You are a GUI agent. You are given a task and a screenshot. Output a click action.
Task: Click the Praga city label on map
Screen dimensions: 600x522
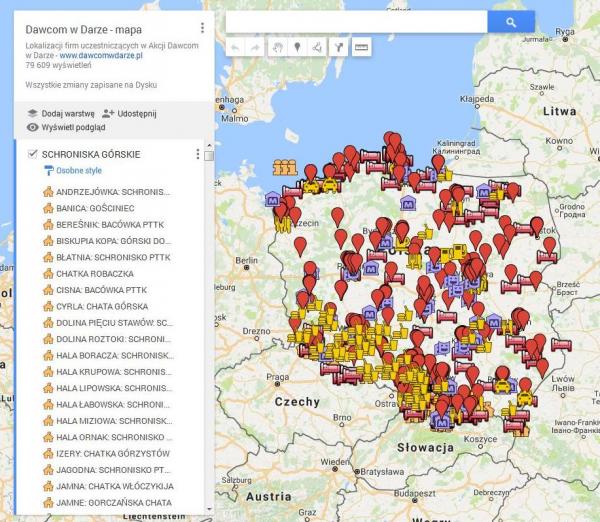[x=277, y=377]
